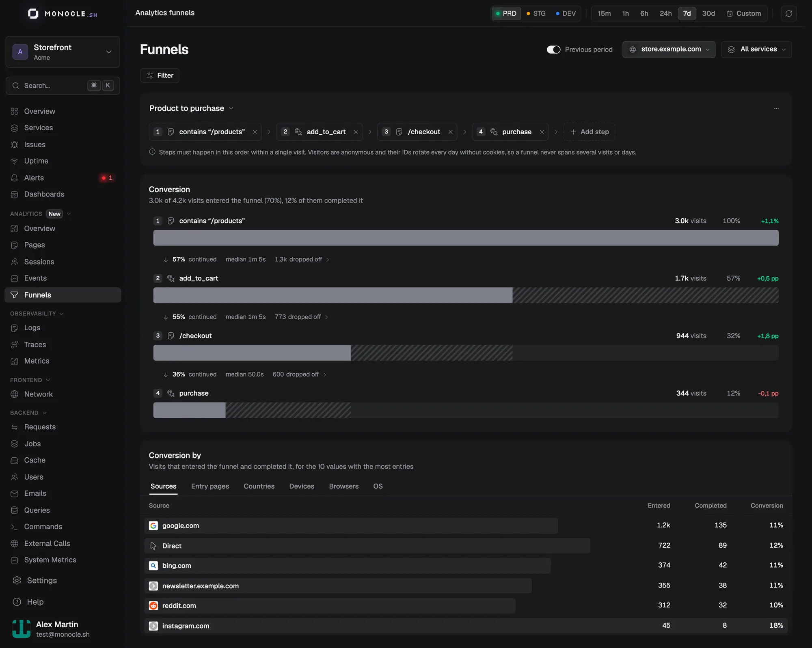Expand the 1.3k dropped off details

pyautogui.click(x=302, y=259)
